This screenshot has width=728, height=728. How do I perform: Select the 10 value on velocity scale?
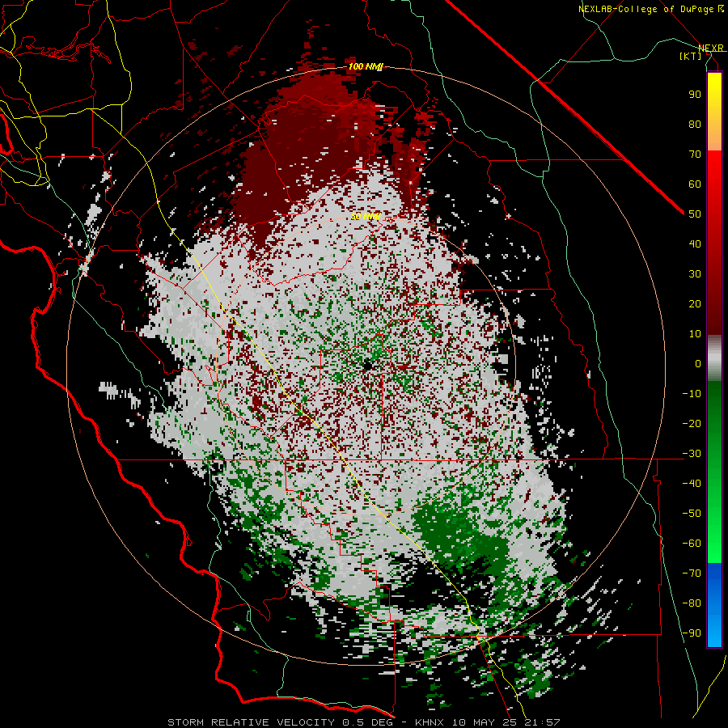tap(695, 334)
